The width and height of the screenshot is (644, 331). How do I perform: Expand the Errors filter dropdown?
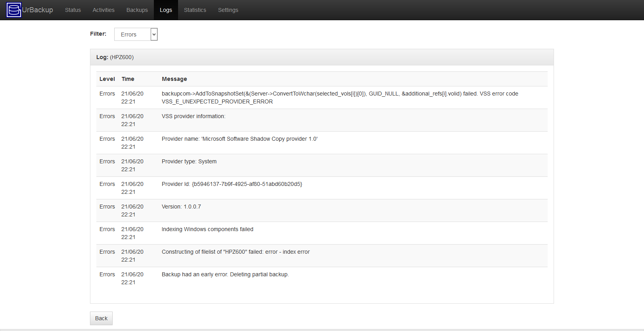[136, 34]
